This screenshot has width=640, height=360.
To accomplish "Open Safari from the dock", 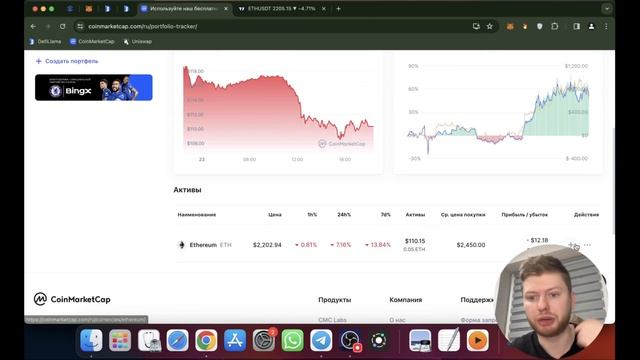I will coord(178,340).
